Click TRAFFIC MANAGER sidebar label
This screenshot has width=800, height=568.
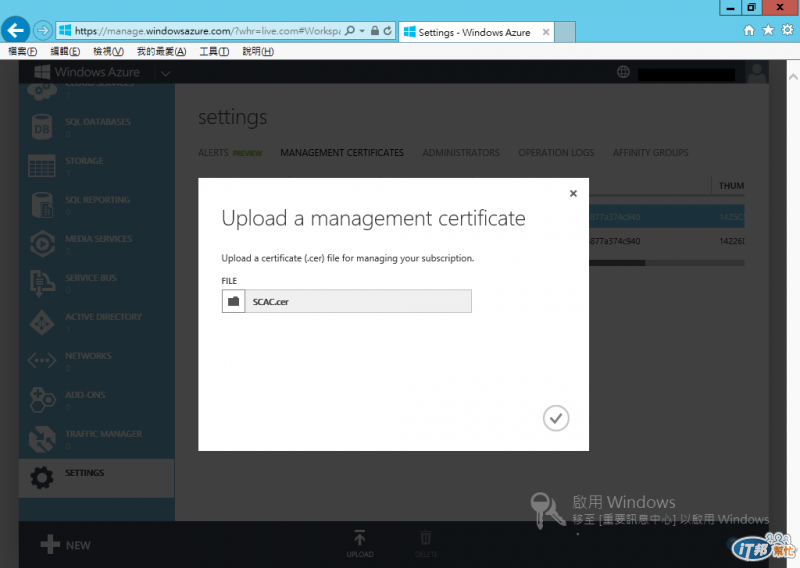104,434
